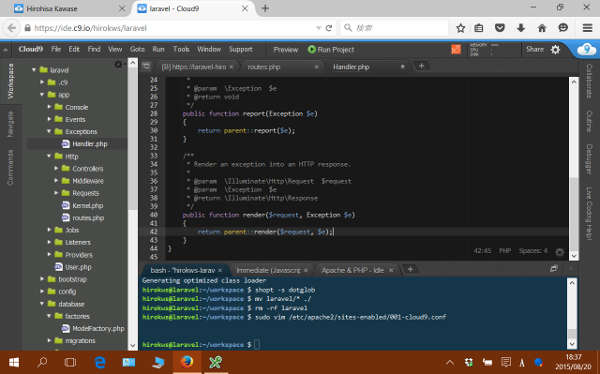The width and height of the screenshot is (600, 374).
Task: Expand the Middleware folder
Action: [x=56, y=180]
